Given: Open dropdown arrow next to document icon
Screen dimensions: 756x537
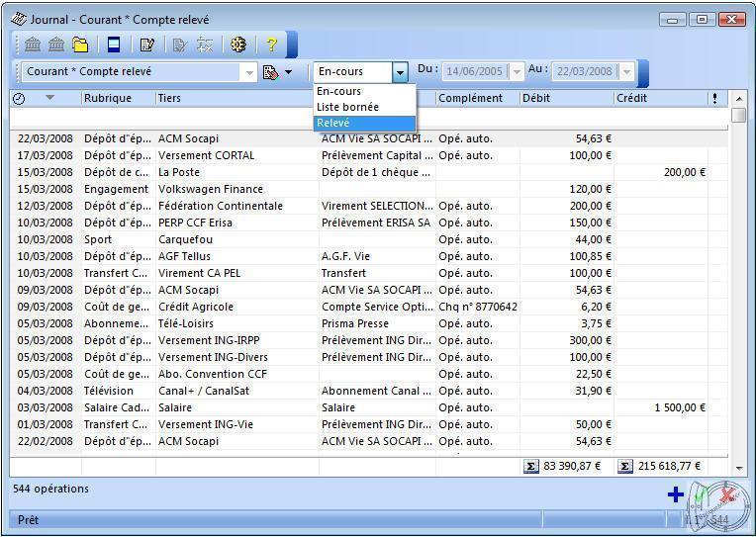Looking at the screenshot, I should point(288,72).
